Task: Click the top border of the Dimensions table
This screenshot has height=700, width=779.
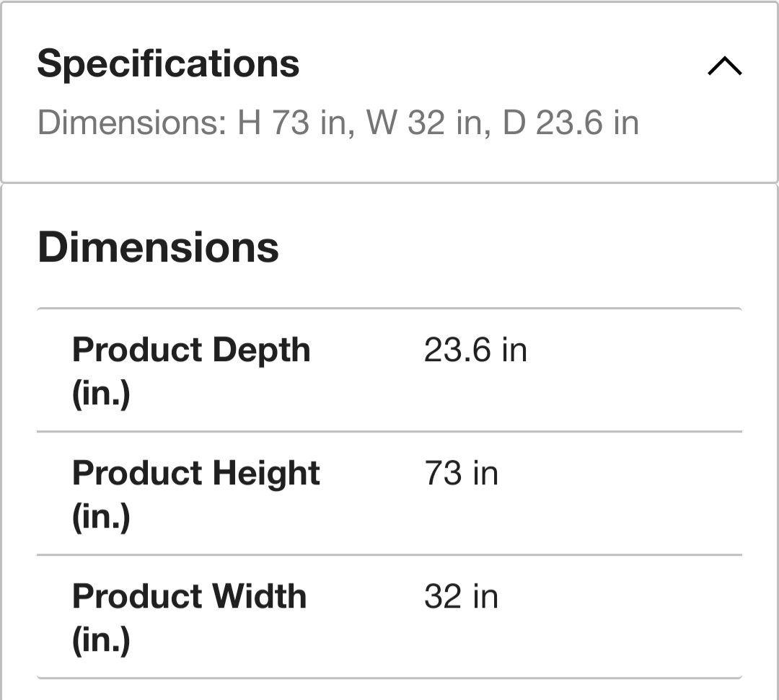Action: click(x=389, y=309)
